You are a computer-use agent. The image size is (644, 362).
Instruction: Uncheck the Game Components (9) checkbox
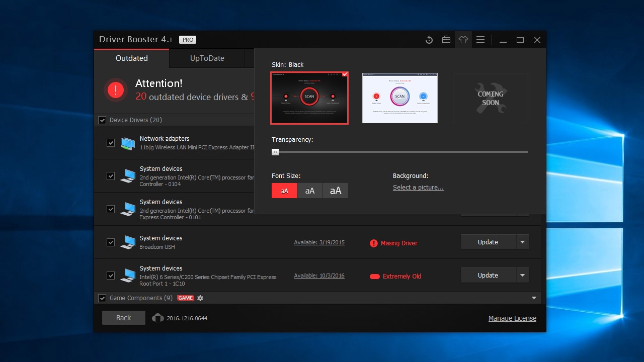pos(102,298)
